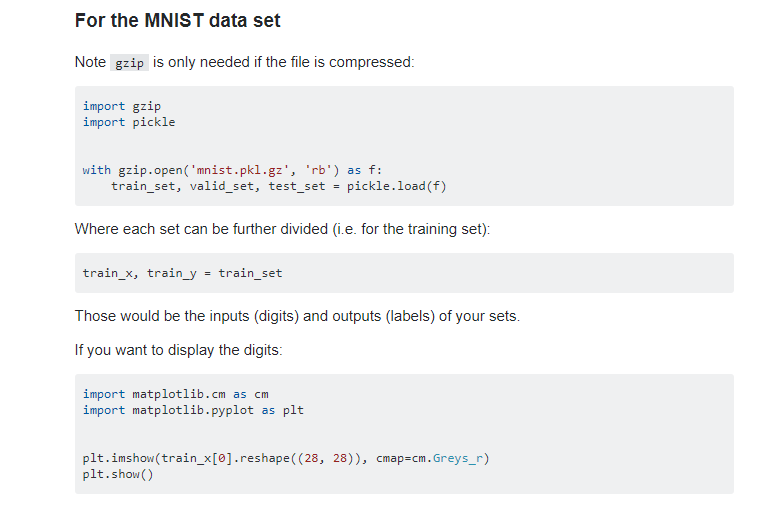Viewport: 771px width, 522px height.
Task: Click the 'For the MNIST data set' heading
Action: click(x=177, y=21)
